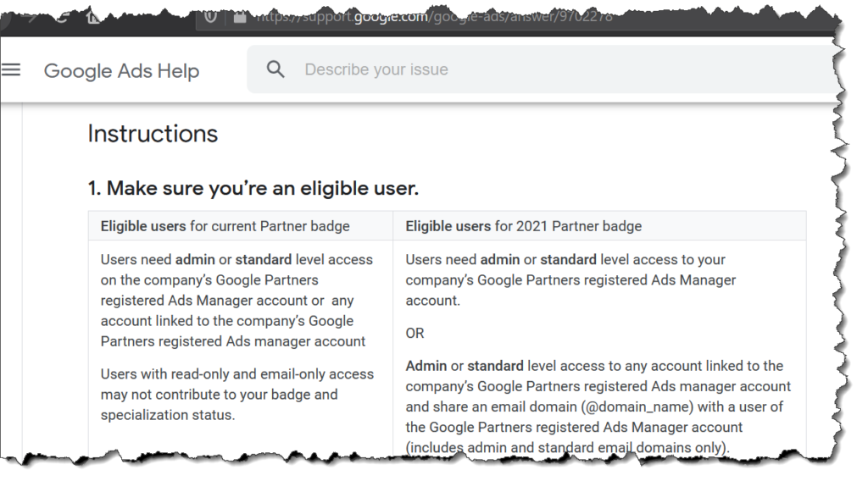Click the first paragraph in left column
Viewport: 868px width, 492px height.
click(x=237, y=301)
